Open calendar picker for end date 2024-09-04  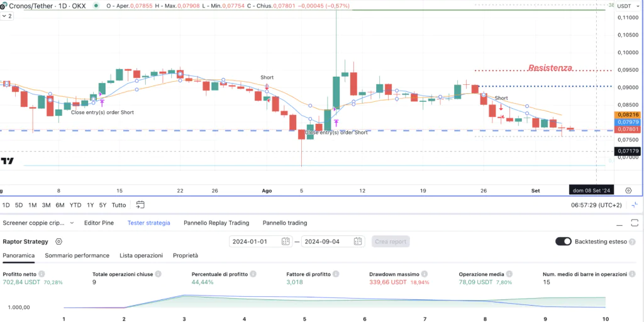click(x=358, y=241)
